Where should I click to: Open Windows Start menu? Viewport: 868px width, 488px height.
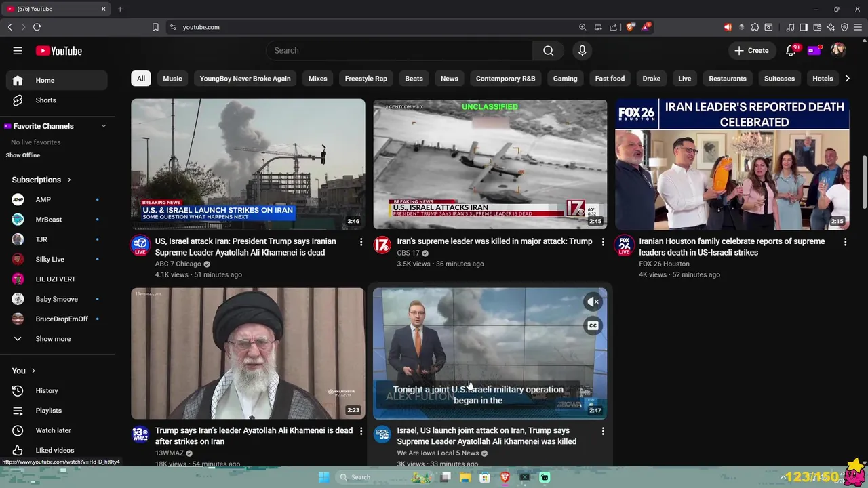[x=324, y=477]
